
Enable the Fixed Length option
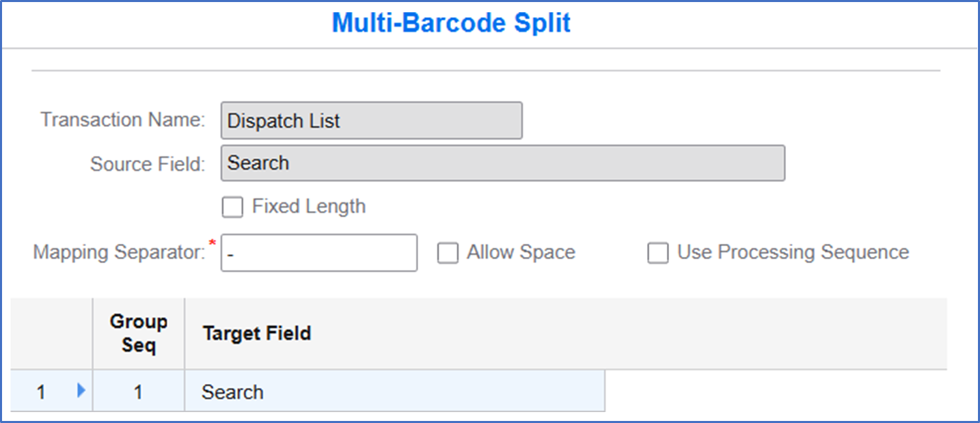click(x=232, y=206)
